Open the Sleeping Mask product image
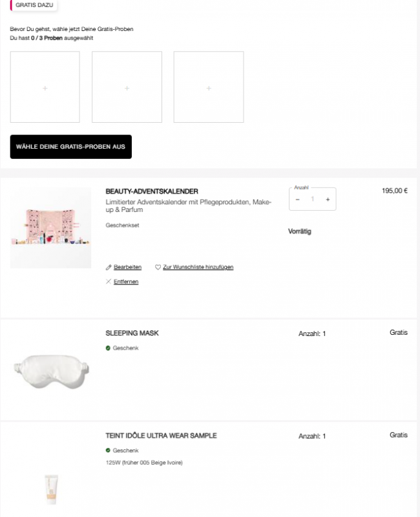Image resolution: width=420 pixels, height=517 pixels. point(51,371)
